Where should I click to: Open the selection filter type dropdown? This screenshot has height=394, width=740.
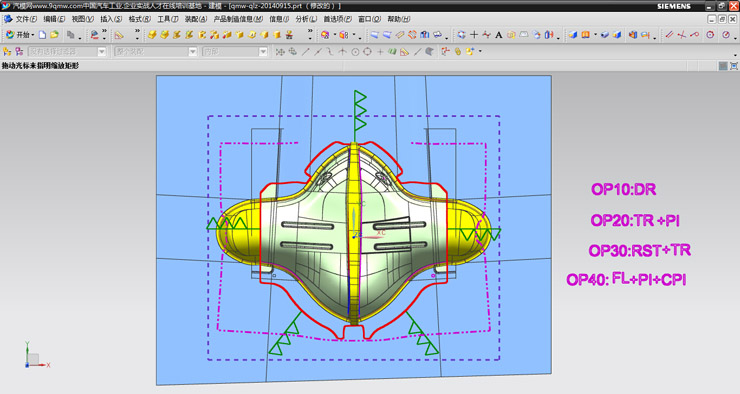[x=102, y=52]
